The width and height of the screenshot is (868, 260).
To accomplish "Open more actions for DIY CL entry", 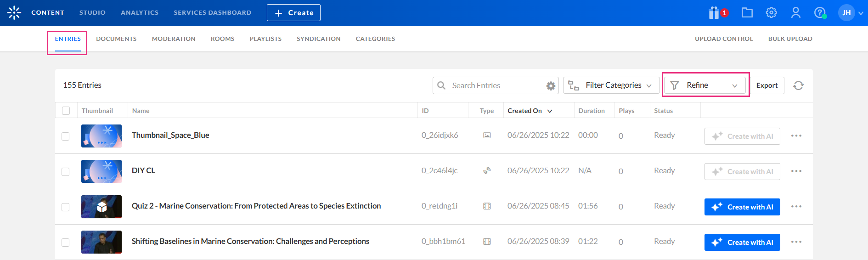I will pos(796,171).
